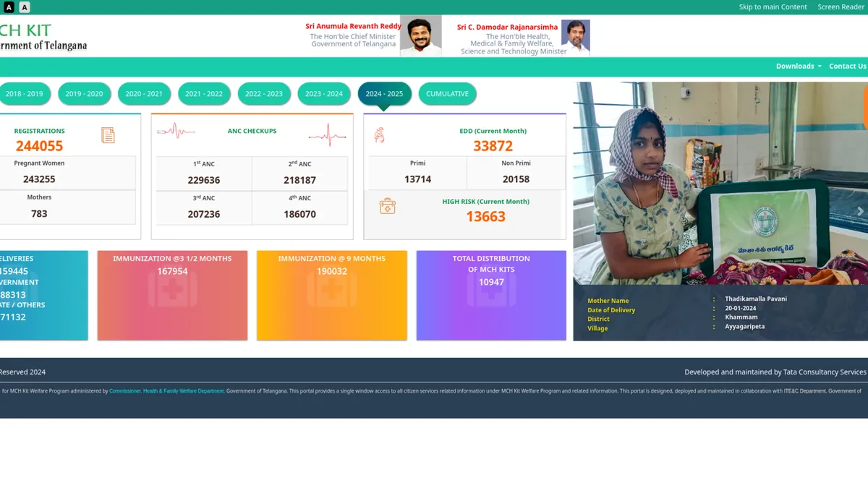Click the Skip to main Content link
The image size is (868, 488).
773,7
